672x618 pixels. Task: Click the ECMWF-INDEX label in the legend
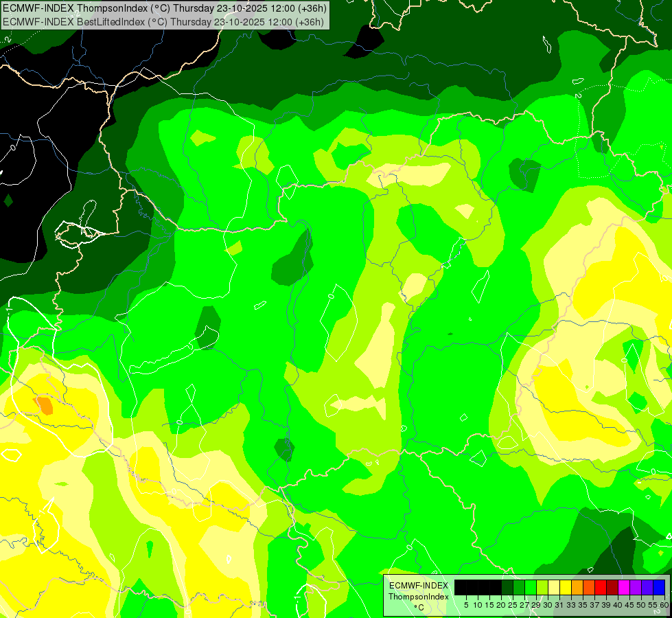pos(419,586)
